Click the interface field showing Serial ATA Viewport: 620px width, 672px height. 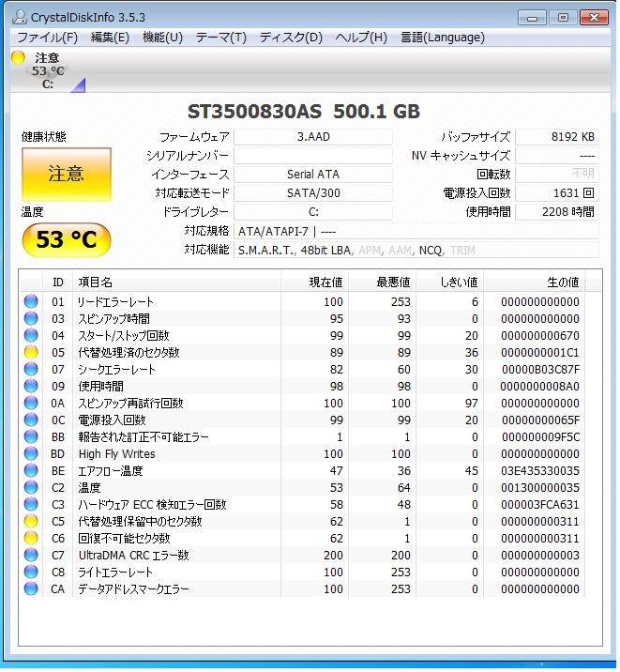(313, 174)
